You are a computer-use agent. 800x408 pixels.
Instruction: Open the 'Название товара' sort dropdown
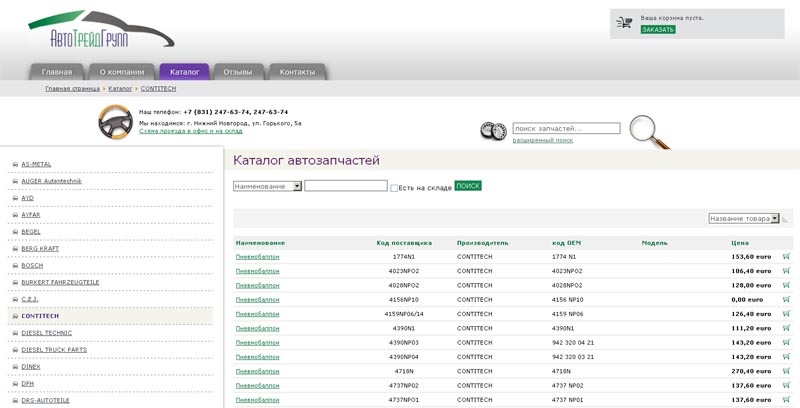(x=743, y=218)
